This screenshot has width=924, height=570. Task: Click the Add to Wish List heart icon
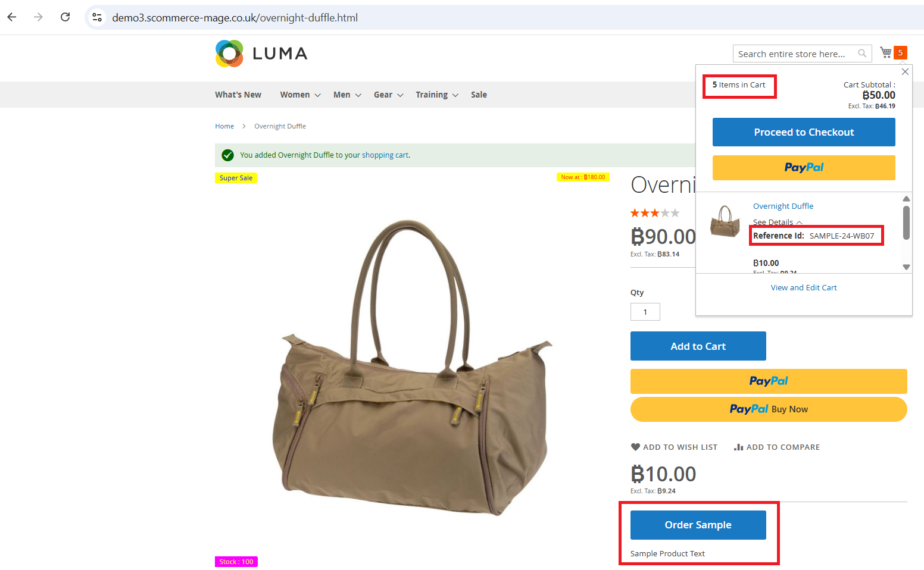[635, 447]
